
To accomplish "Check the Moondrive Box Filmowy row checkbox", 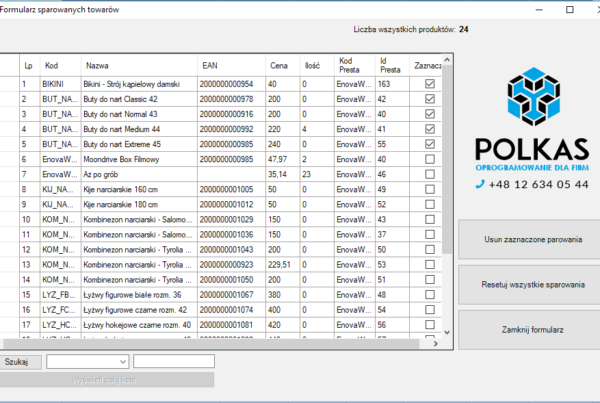I will [429, 159].
